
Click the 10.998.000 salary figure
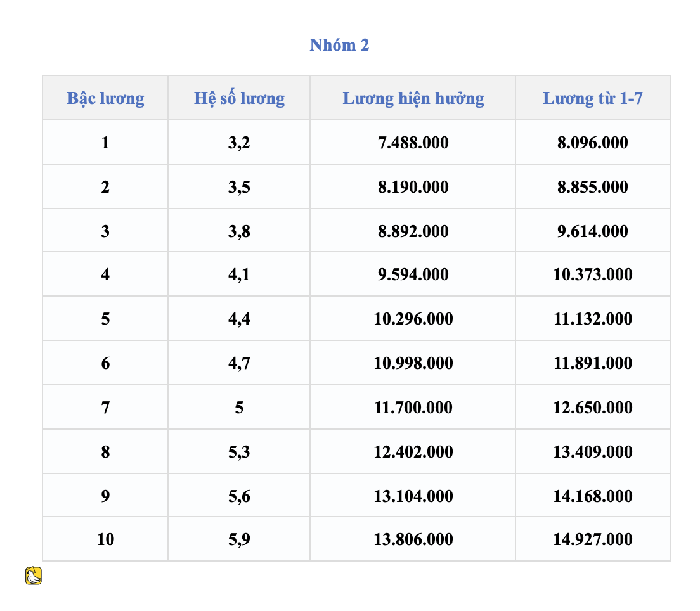tap(413, 363)
